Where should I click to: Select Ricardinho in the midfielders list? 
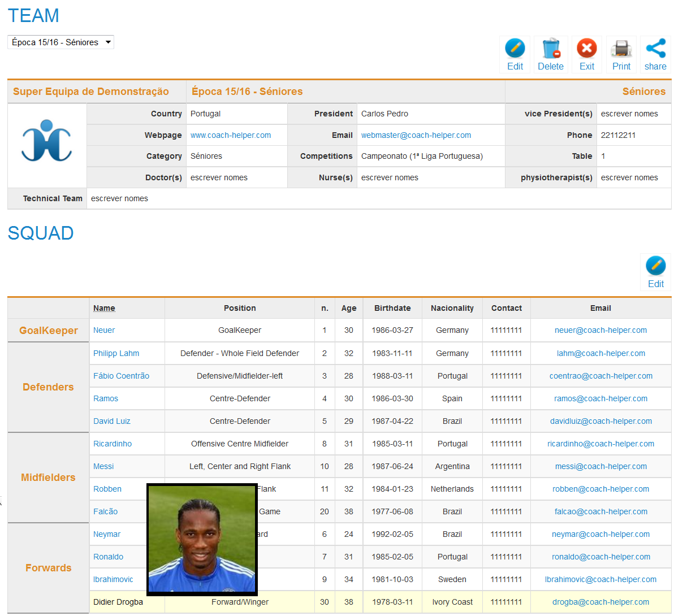(113, 444)
